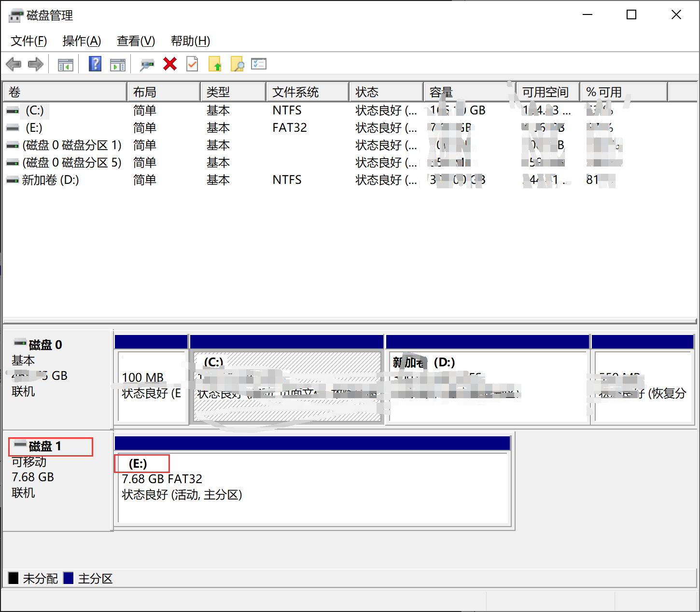The width and height of the screenshot is (700, 612).
Task: Open the 查看 menu
Action: point(135,42)
